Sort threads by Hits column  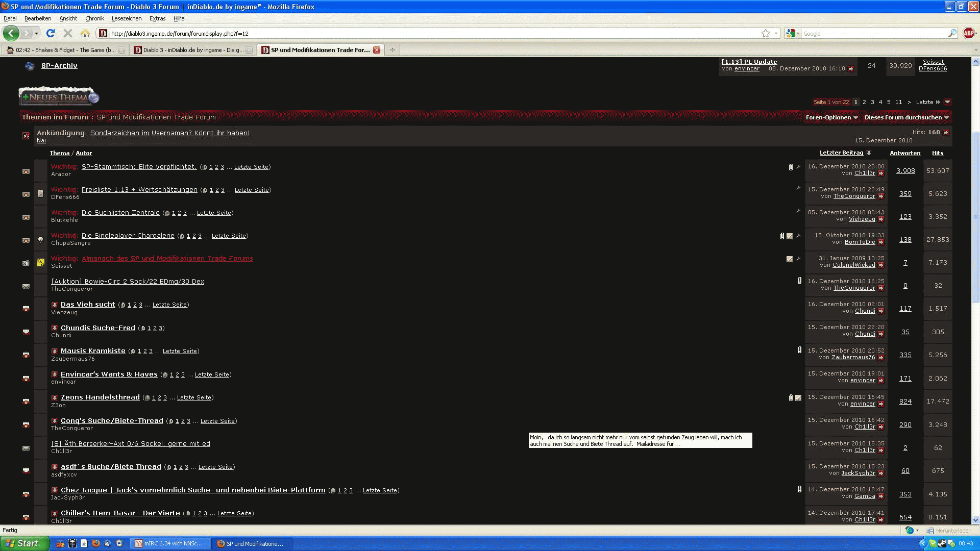tap(938, 153)
